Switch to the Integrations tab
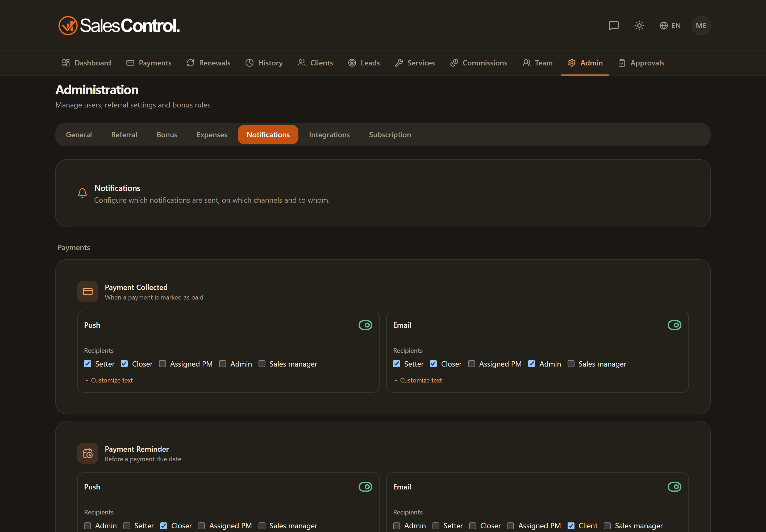 point(329,135)
